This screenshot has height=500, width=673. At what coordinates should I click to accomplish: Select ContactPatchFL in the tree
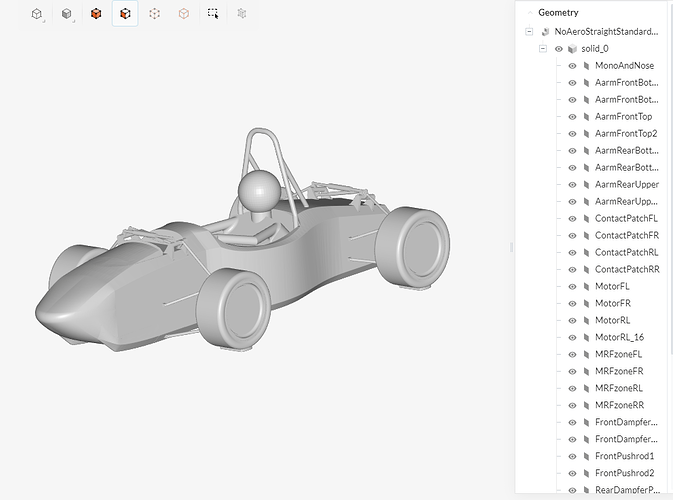click(626, 218)
